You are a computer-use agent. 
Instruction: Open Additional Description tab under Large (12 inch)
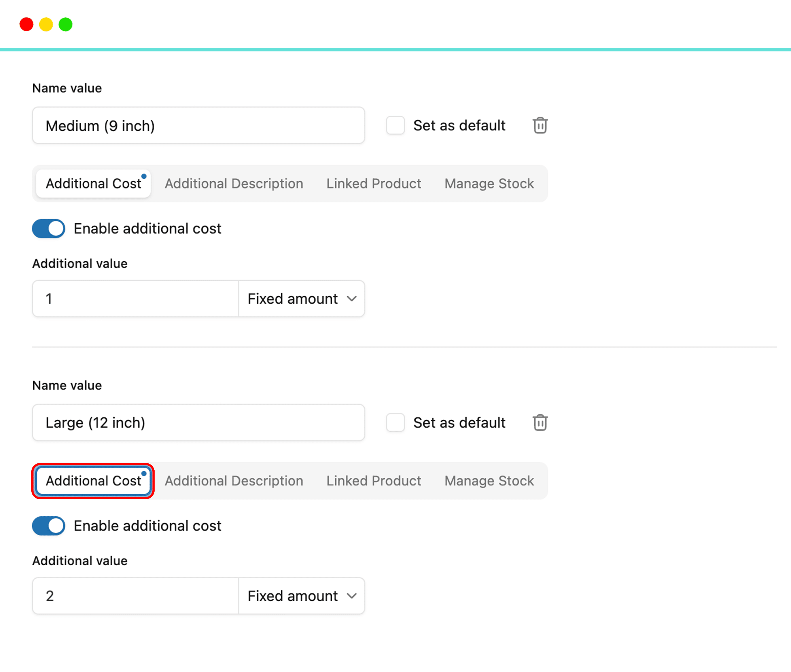pyautogui.click(x=234, y=481)
